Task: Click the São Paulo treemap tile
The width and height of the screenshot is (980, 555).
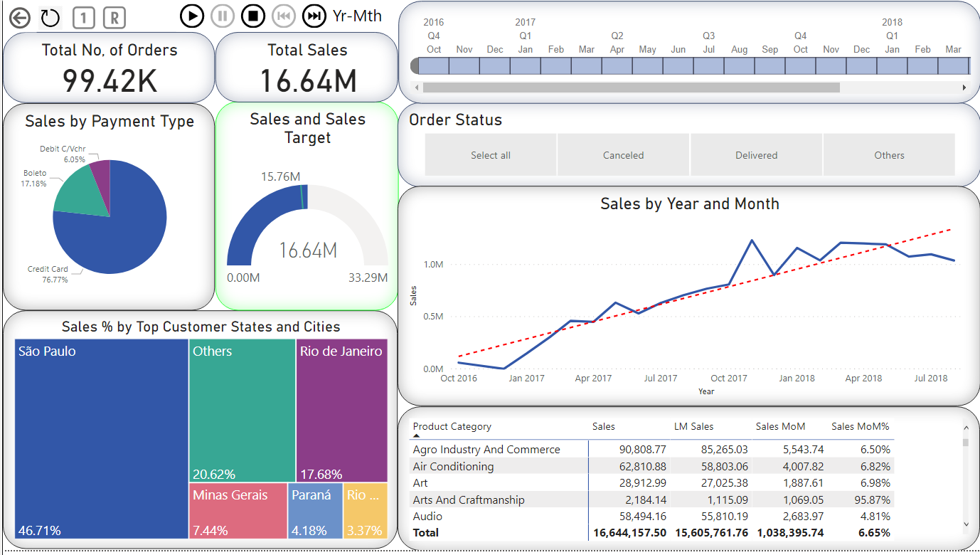Action: click(x=102, y=438)
